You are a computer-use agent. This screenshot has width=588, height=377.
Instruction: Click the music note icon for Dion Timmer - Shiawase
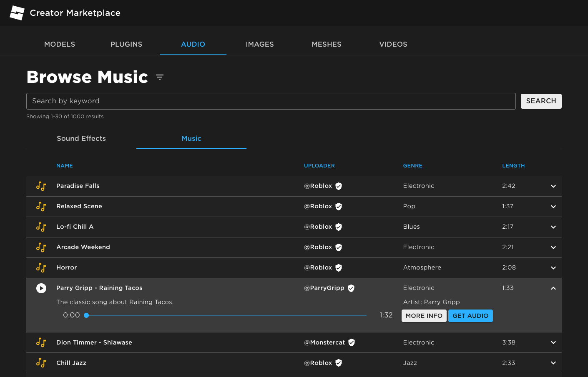pyautogui.click(x=41, y=342)
